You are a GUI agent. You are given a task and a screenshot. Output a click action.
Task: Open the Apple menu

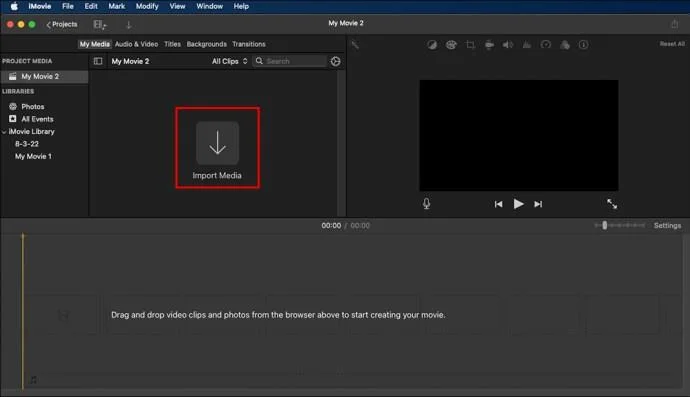point(14,6)
